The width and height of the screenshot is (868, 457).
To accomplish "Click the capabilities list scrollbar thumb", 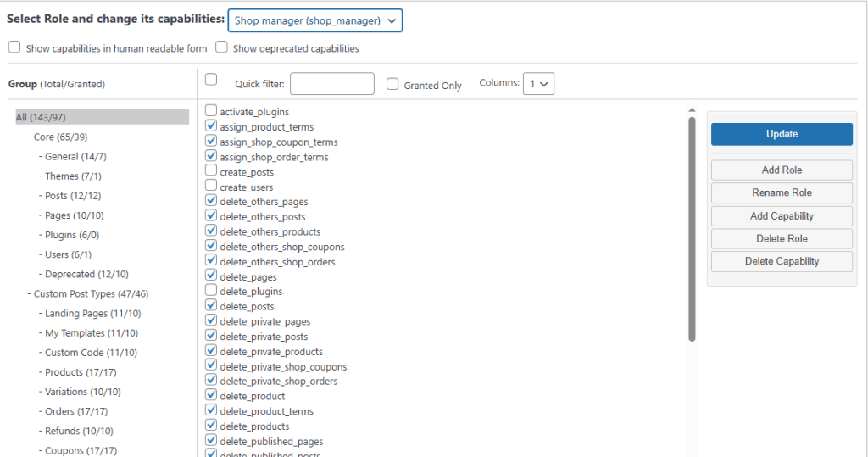I will [692, 229].
